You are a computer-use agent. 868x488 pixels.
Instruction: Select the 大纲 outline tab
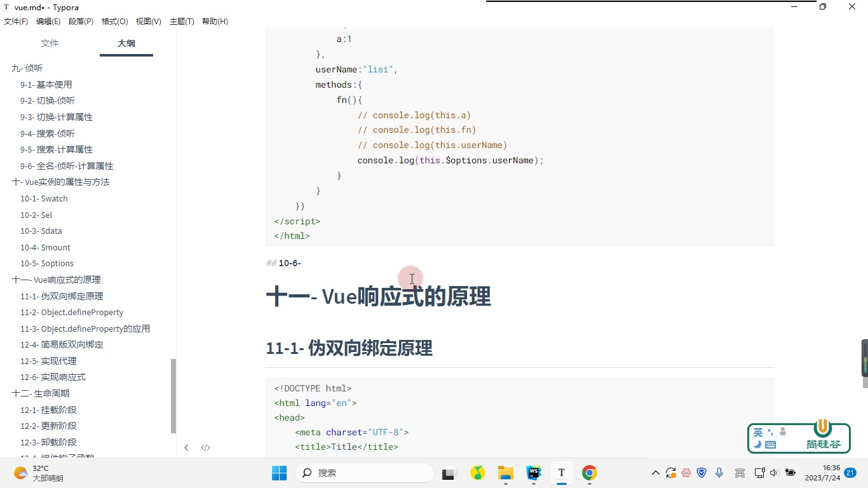tap(126, 43)
